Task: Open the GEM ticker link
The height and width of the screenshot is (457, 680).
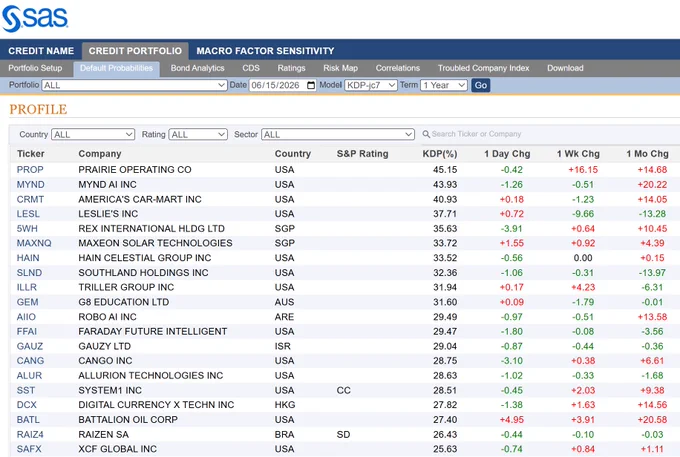Action: (27, 302)
